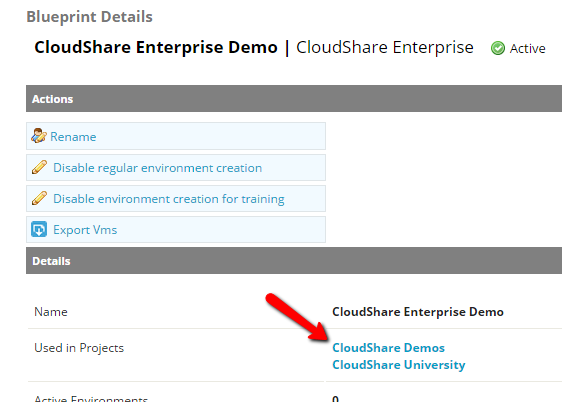
Task: Click the CloudShare Enterprise Demo blueprint title
Action: coord(156,47)
